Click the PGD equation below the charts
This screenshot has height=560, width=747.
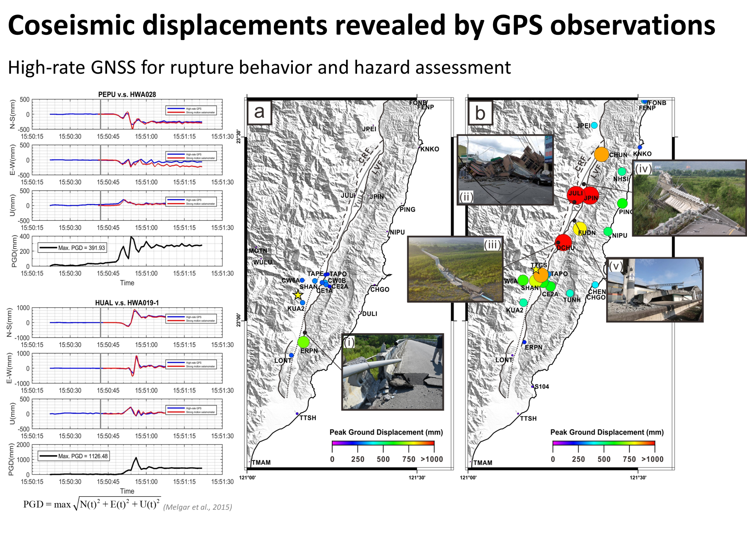(92, 504)
